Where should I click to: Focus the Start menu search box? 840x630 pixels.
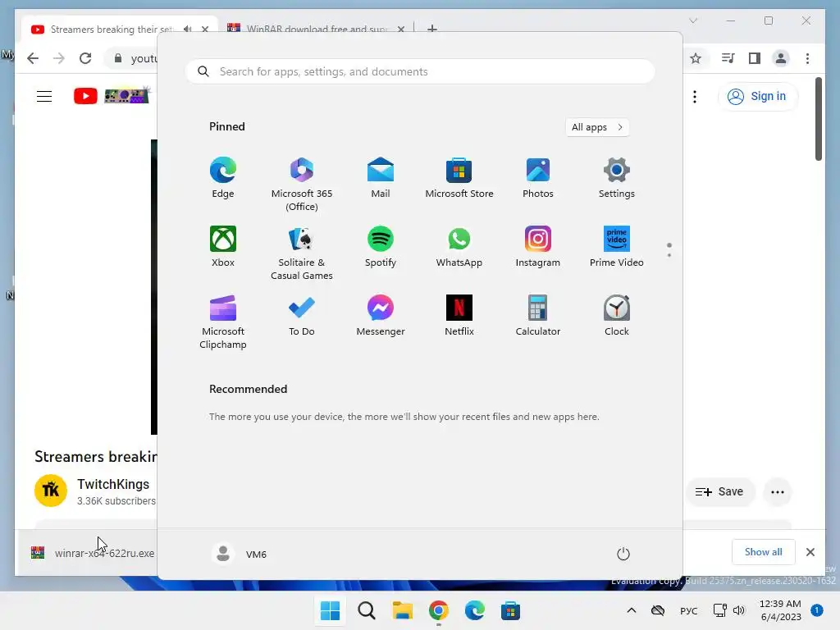click(x=420, y=72)
